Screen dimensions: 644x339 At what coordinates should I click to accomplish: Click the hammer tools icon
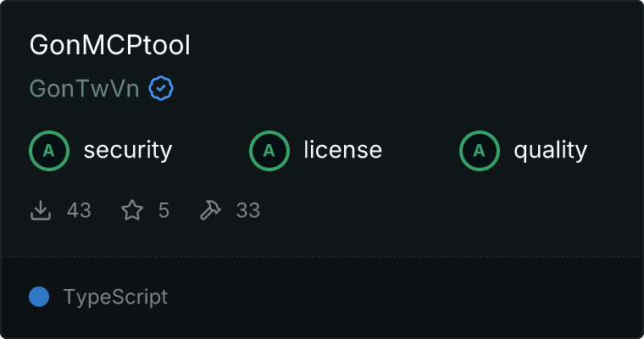[x=210, y=210]
